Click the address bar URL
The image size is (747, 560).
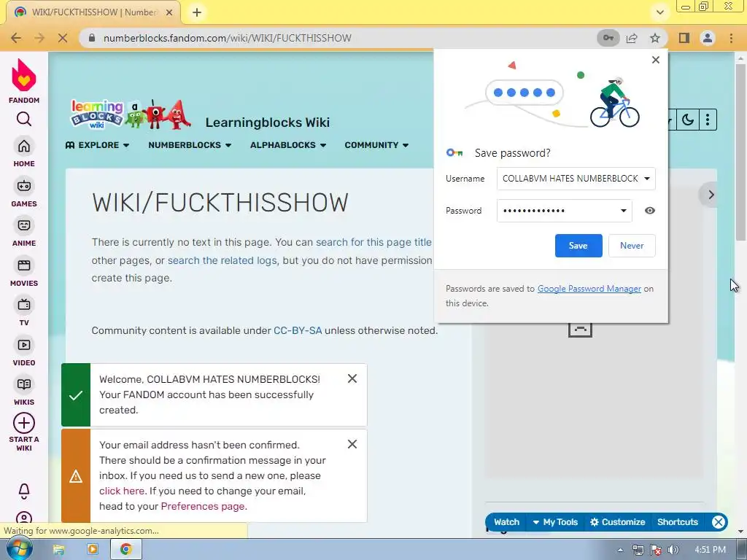click(228, 38)
